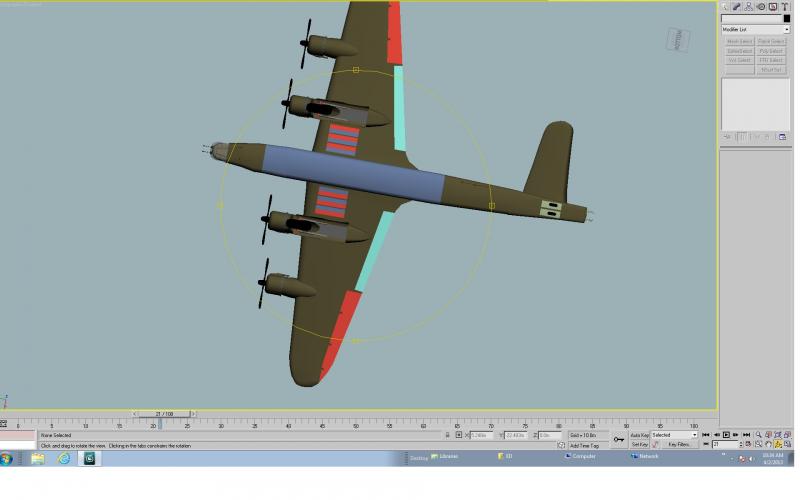800x500 pixels.
Task: Click time slider right arrow
Action: point(193,414)
